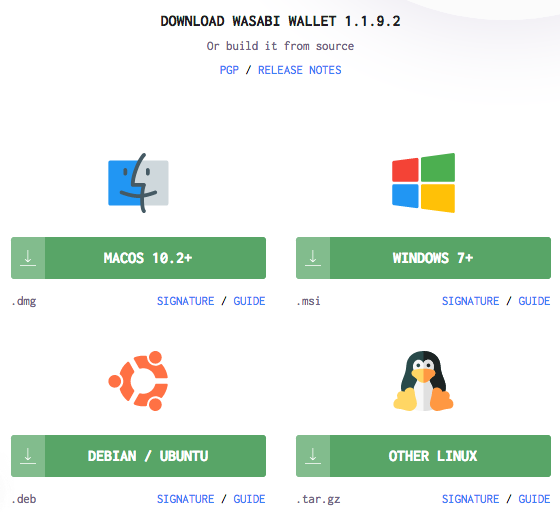Download the OTHER LINUX tarball
Image resolution: width=560 pixels, height=512 pixels.
[x=423, y=456]
